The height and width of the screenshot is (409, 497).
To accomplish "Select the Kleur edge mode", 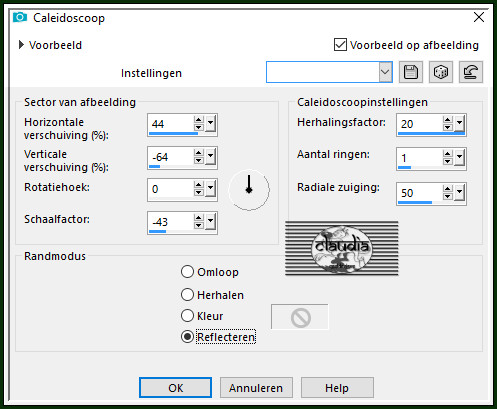I will (187, 316).
